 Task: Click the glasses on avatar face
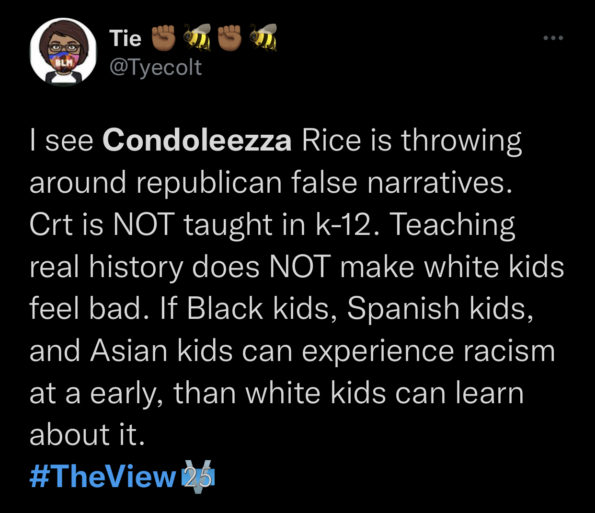[x=64, y=48]
